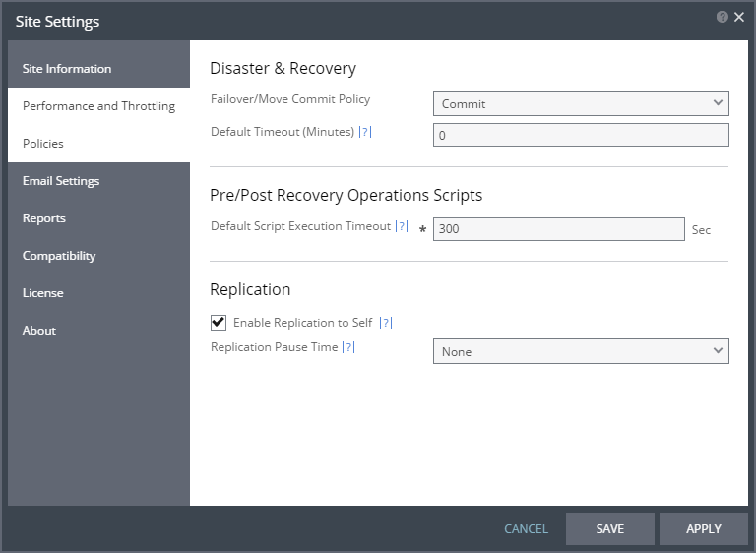
Task: Switch to Performance and Throttling tab
Action: (98, 106)
